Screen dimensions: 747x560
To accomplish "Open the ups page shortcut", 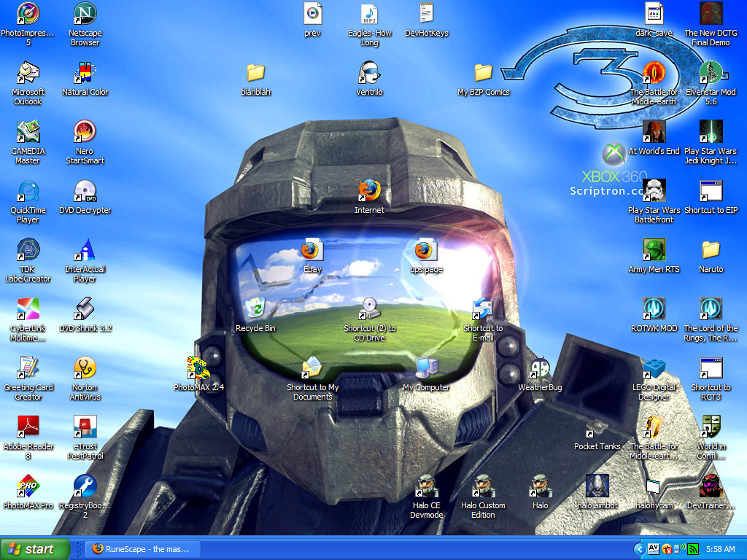I will (x=427, y=251).
